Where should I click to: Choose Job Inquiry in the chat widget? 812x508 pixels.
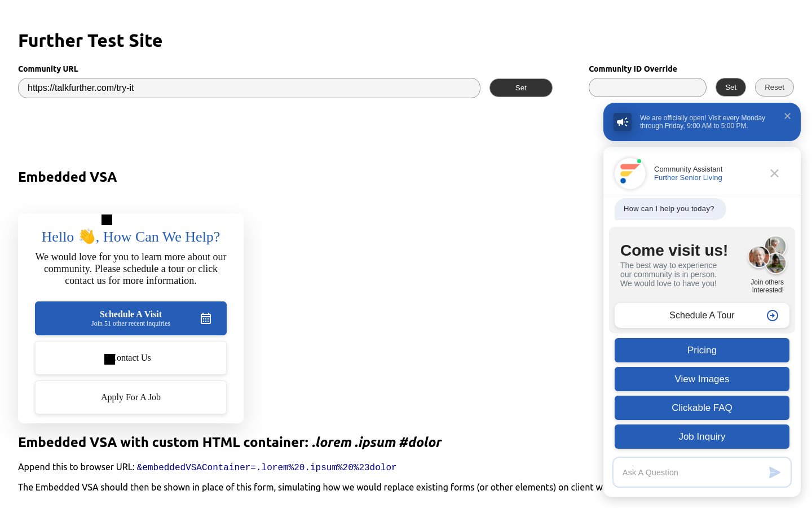(701, 437)
